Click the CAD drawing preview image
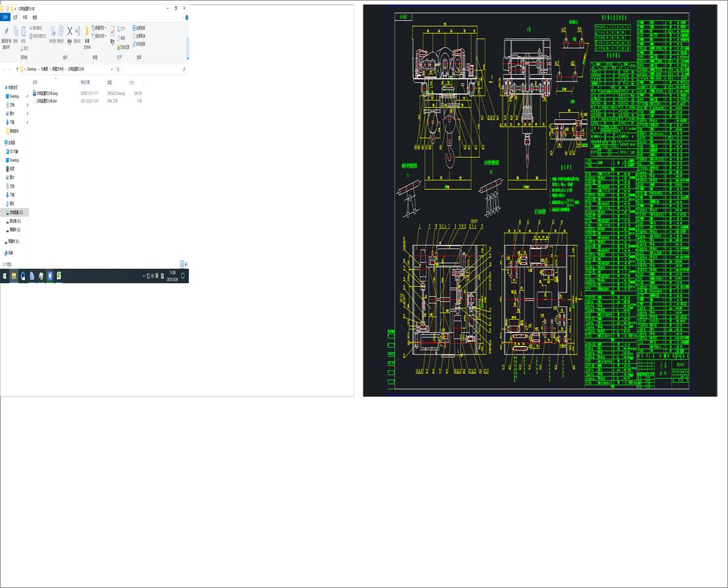The width and height of the screenshot is (728, 588). (540, 201)
